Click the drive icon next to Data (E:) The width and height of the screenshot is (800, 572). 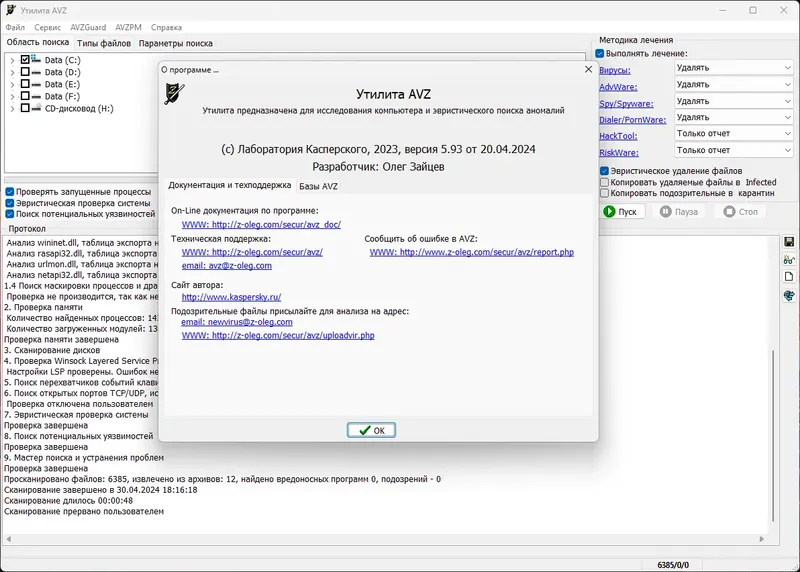(x=36, y=84)
